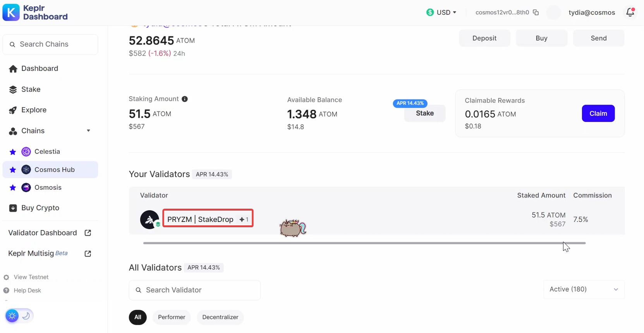The image size is (644, 333).
Task: Switch to dark mode moon toggle
Action: 26,316
